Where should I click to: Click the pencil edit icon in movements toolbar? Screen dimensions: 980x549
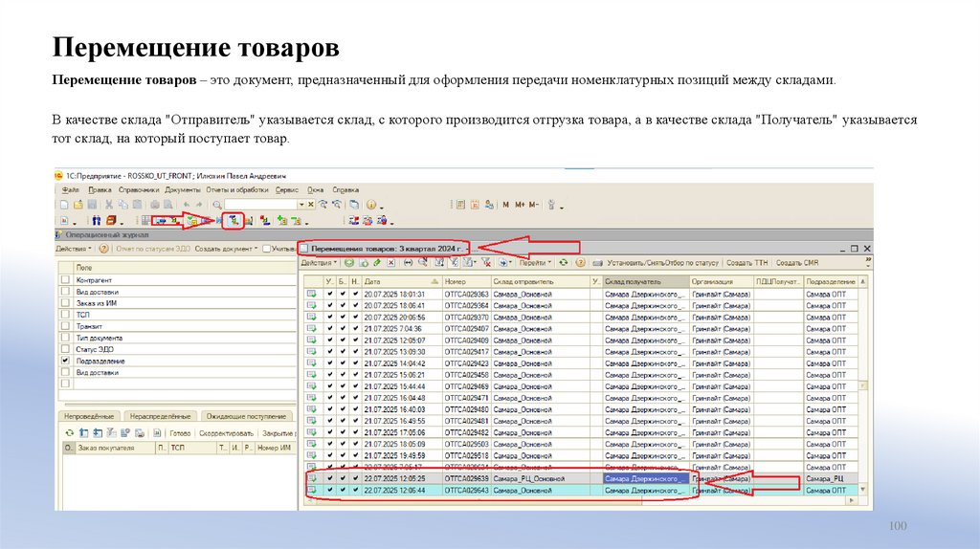point(377,263)
